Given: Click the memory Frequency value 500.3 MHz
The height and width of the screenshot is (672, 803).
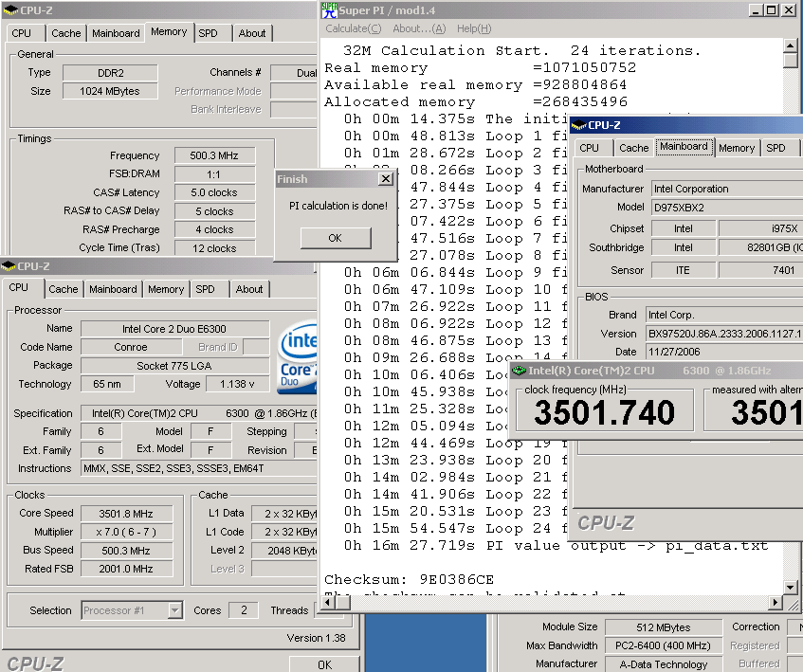Looking at the screenshot, I should tap(214, 155).
